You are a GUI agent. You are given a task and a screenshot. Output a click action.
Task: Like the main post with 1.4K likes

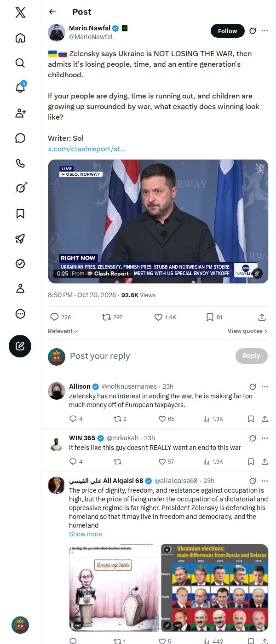tap(165, 317)
